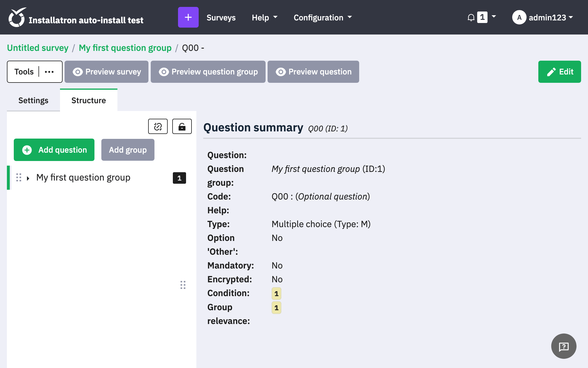Screen dimensions: 588x368
Task: Click the Untitled survey breadcrumb link
Action: pos(38,48)
